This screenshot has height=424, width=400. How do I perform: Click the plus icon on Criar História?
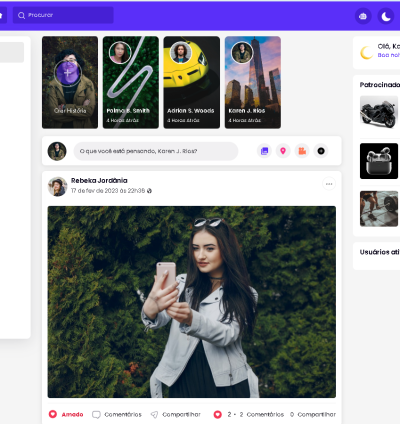[x=68, y=73]
